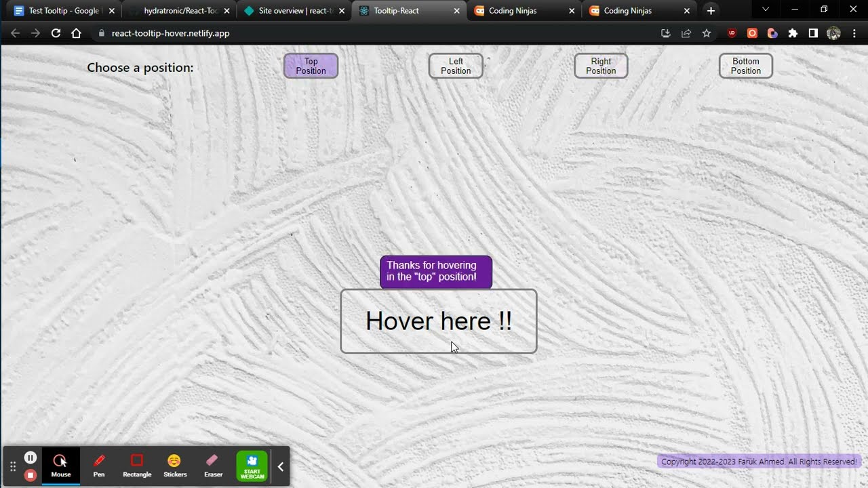Restore down the browser window
This screenshot has width=868, height=488.
coord(824,9)
